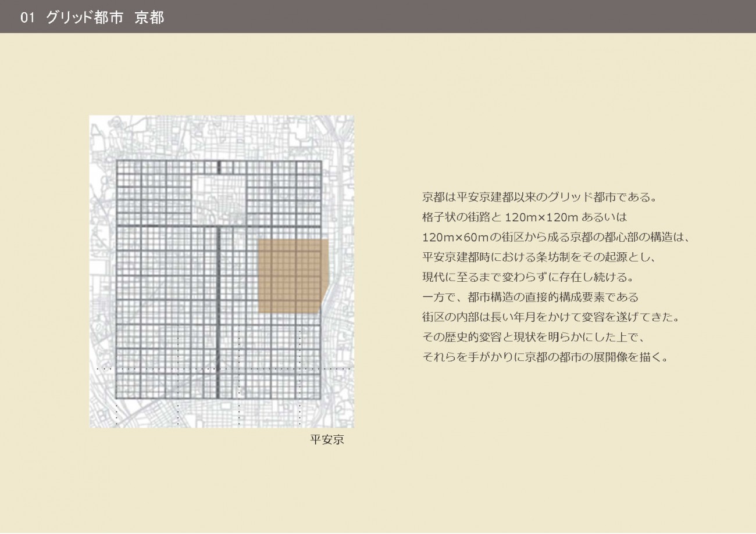Screen dimensions: 756x534
Task: Click the curved river line right of the brown area
Action: 326,291
